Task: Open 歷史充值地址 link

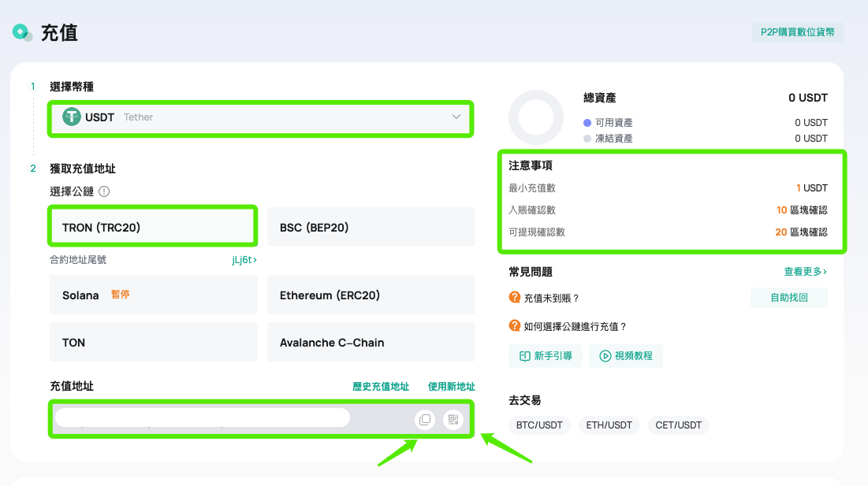Action: (x=381, y=387)
